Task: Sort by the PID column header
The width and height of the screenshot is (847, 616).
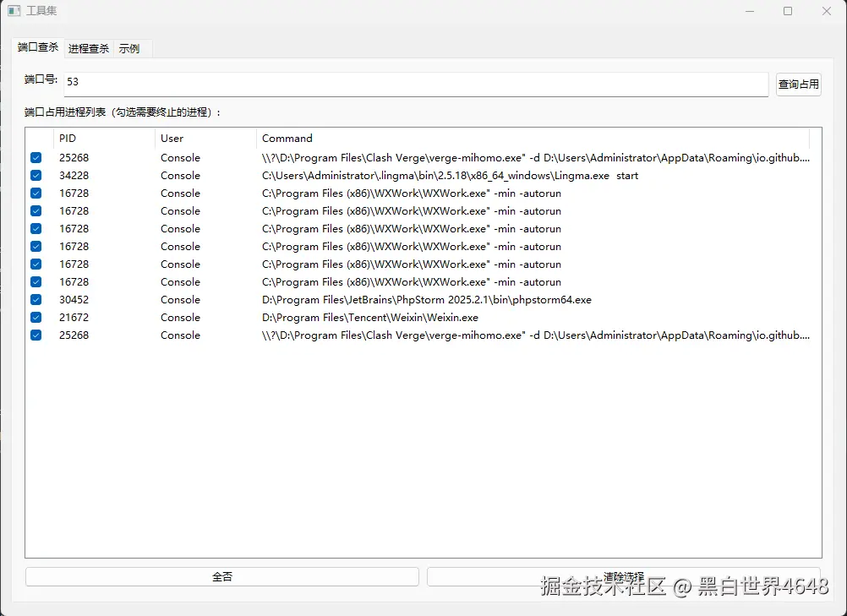Action: point(104,139)
